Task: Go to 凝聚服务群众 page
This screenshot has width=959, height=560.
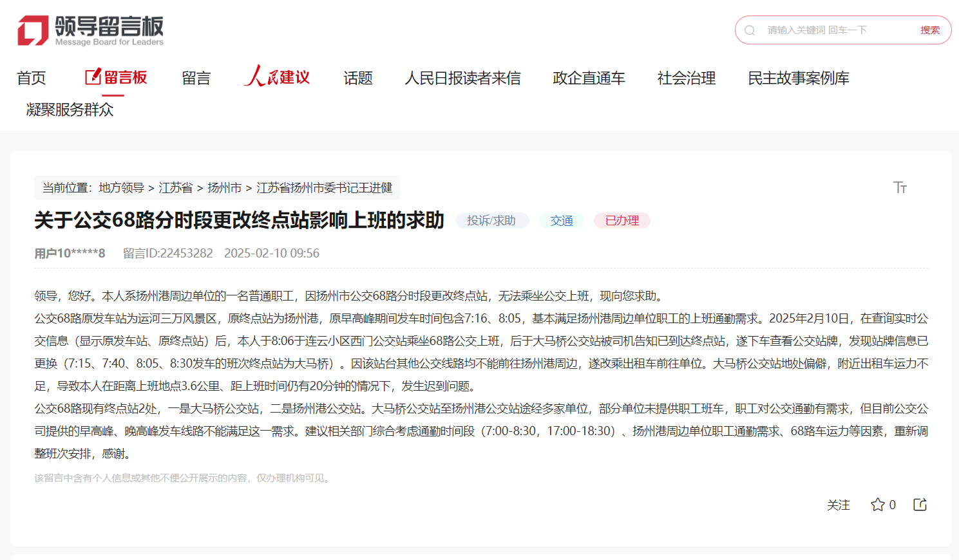Action: [70, 109]
